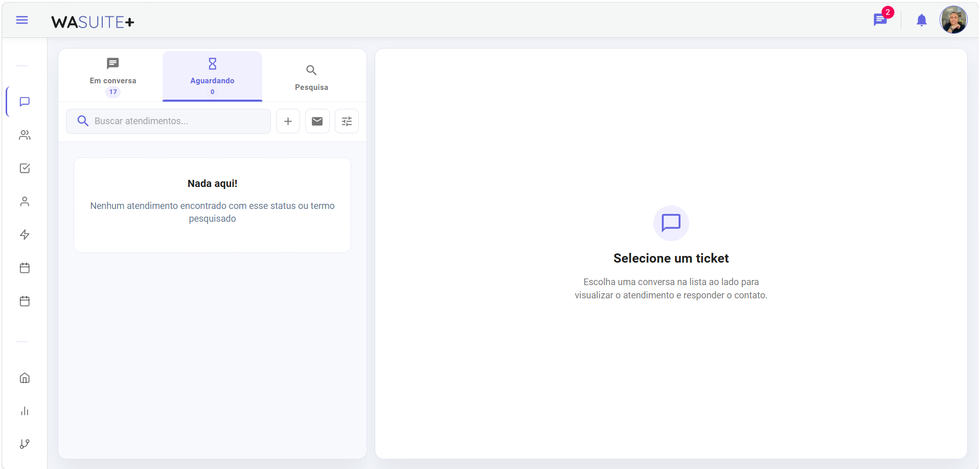Open the filter sliders options button
The width and height of the screenshot is (980, 469).
347,121
